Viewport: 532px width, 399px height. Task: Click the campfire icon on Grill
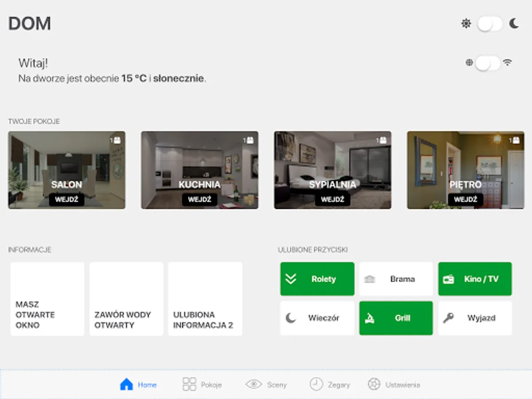[x=369, y=318]
